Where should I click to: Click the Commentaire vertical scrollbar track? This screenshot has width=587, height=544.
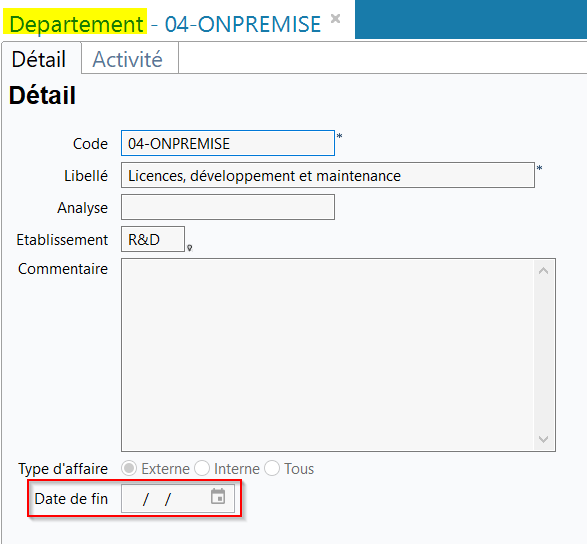pyautogui.click(x=544, y=355)
